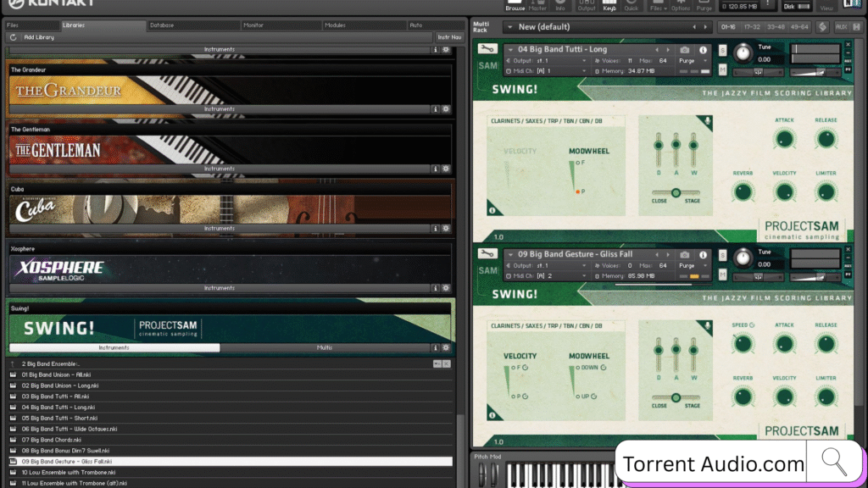Screen dimensions: 868x488
Task: Click the microphone icon in Gliss Fall mixer panel
Action: pos(709,325)
